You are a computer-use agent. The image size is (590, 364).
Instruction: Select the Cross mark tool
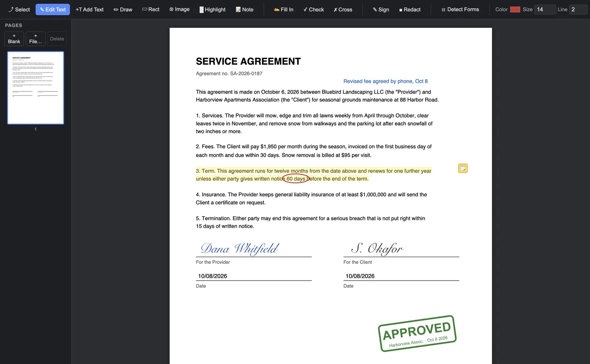tap(343, 9)
